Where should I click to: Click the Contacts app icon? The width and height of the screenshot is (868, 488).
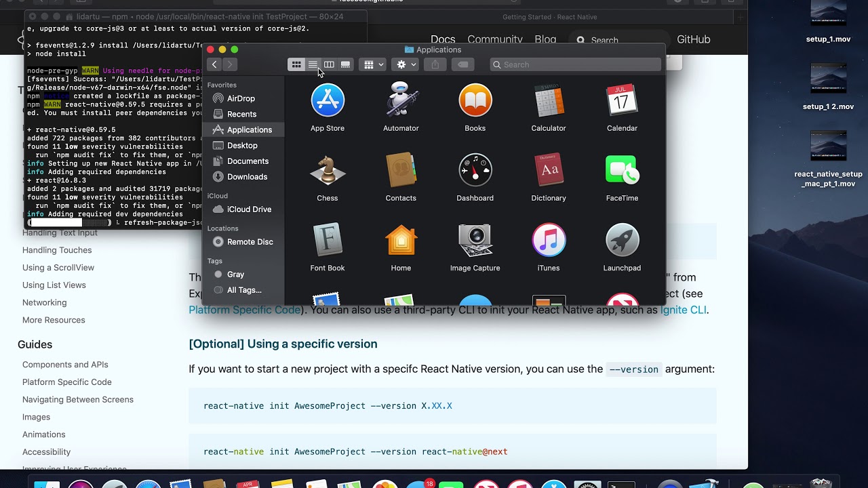click(401, 170)
